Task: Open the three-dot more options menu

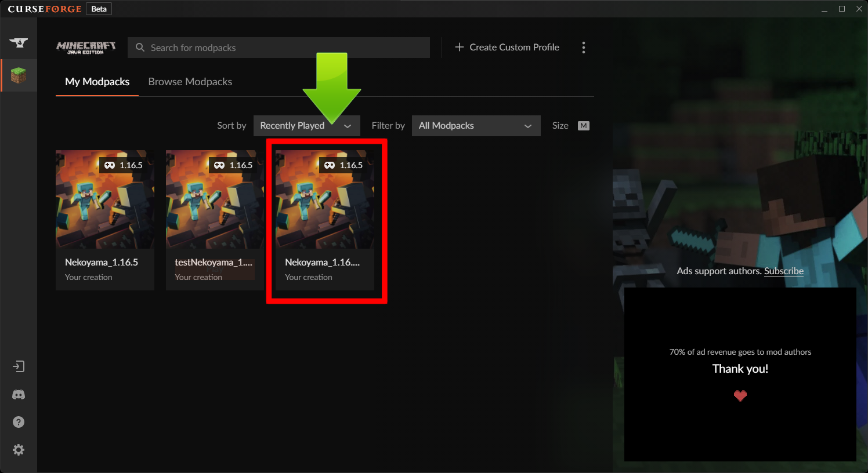Action: (584, 48)
